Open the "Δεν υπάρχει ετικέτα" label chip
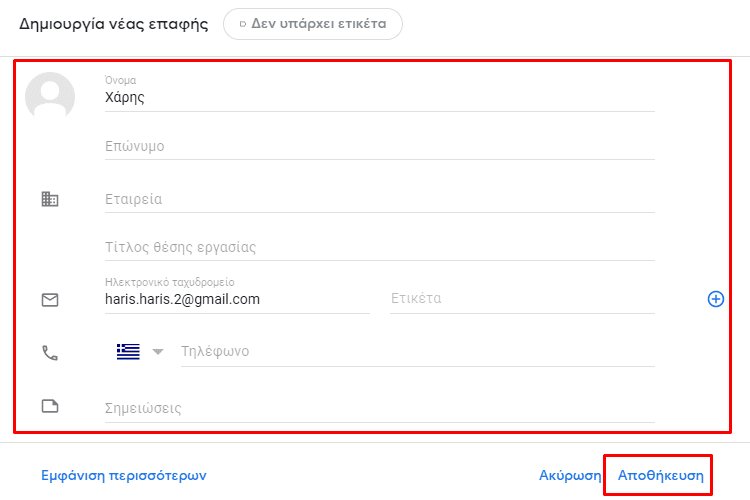Image resolution: width=750 pixels, height=500 pixels. [x=313, y=24]
